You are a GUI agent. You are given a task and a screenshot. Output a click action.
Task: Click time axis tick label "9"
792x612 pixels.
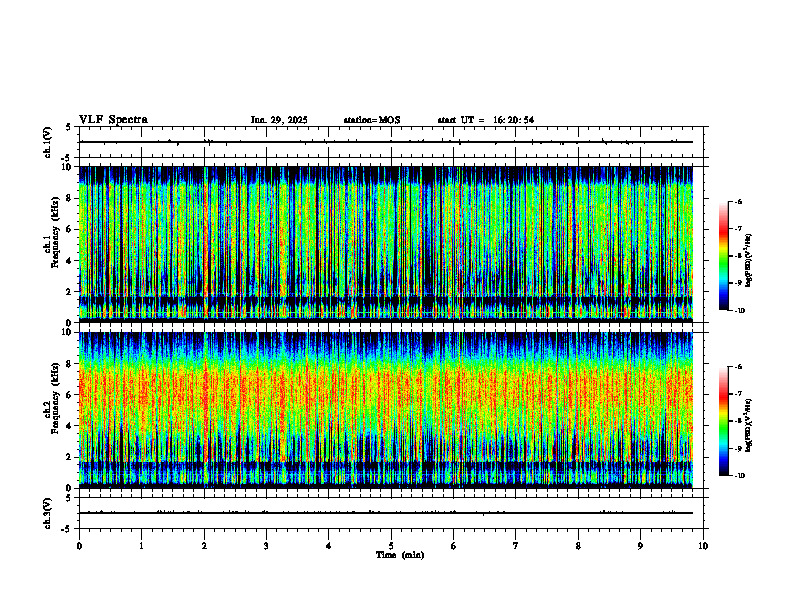640,546
